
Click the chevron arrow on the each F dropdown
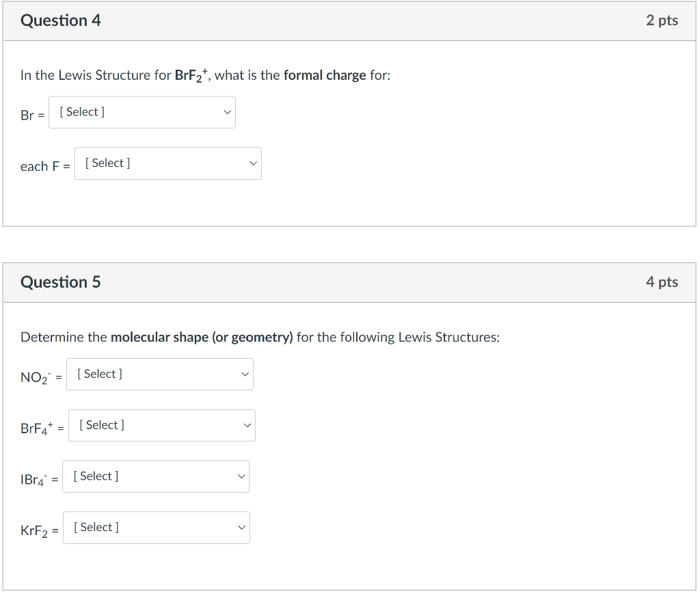click(254, 163)
